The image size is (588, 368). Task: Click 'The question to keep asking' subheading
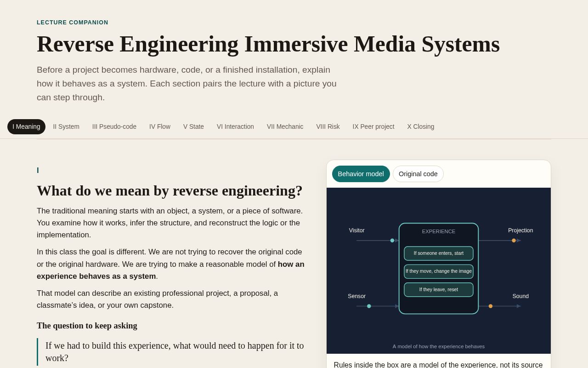click(x=87, y=326)
